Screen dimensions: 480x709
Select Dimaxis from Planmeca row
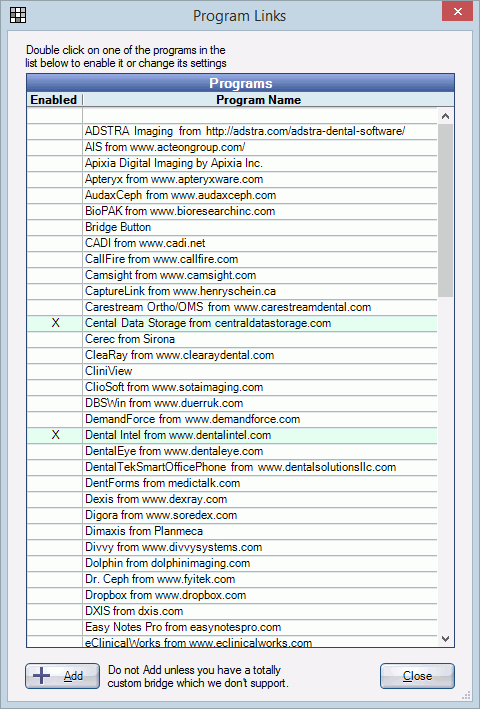click(x=232, y=531)
